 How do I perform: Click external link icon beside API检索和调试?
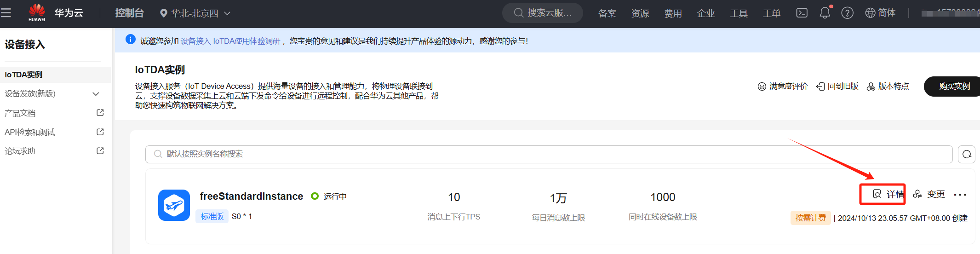[100, 132]
